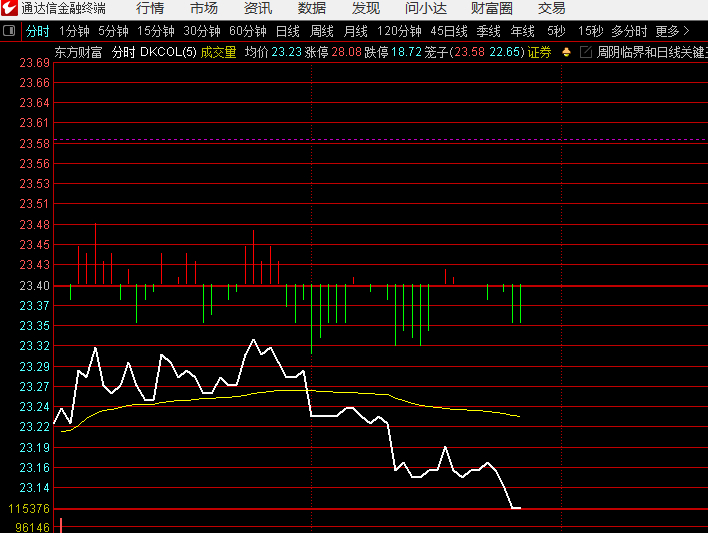
Task: Open the 财富圈 menu
Action: [x=492, y=8]
